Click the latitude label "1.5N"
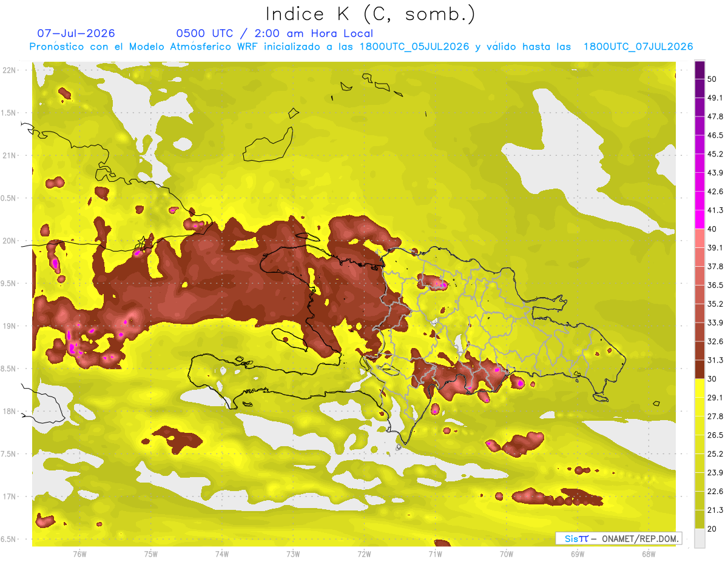 pyautogui.click(x=9, y=113)
